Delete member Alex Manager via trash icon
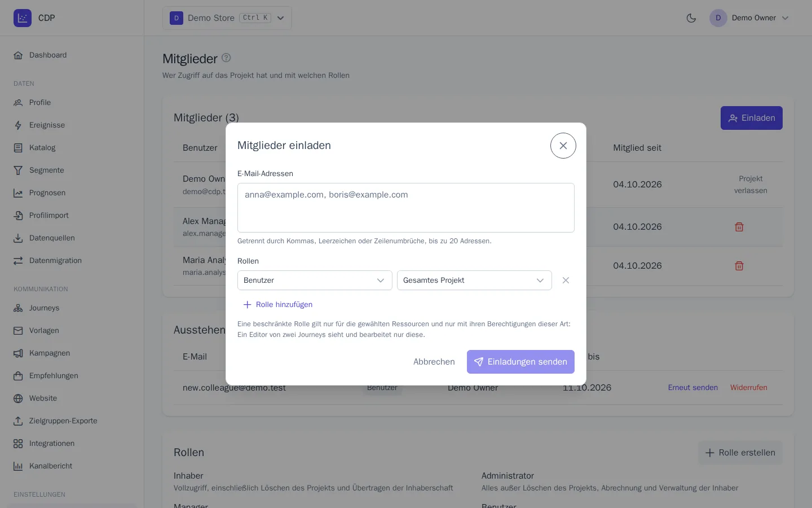812x508 pixels. click(739, 227)
